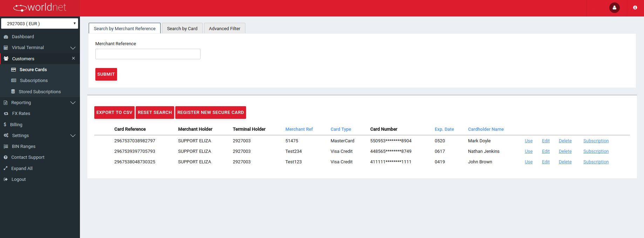Viewport: 644px width, 238px height.
Task: Click merchant ref Test234 cell
Action: [x=293, y=151]
